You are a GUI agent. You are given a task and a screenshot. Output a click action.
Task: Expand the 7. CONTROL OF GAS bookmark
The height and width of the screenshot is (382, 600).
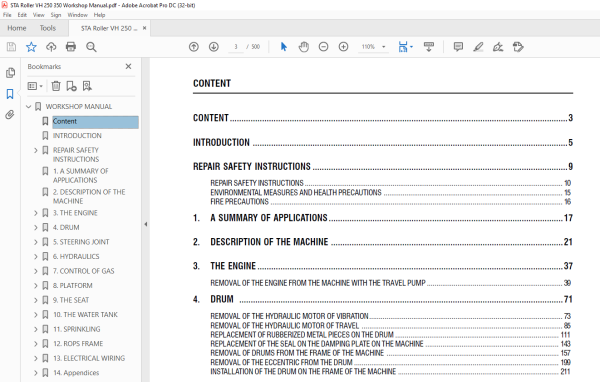[36, 271]
